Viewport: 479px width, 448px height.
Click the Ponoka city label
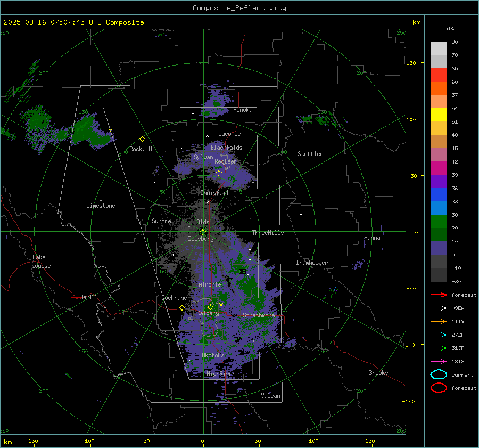pos(243,110)
